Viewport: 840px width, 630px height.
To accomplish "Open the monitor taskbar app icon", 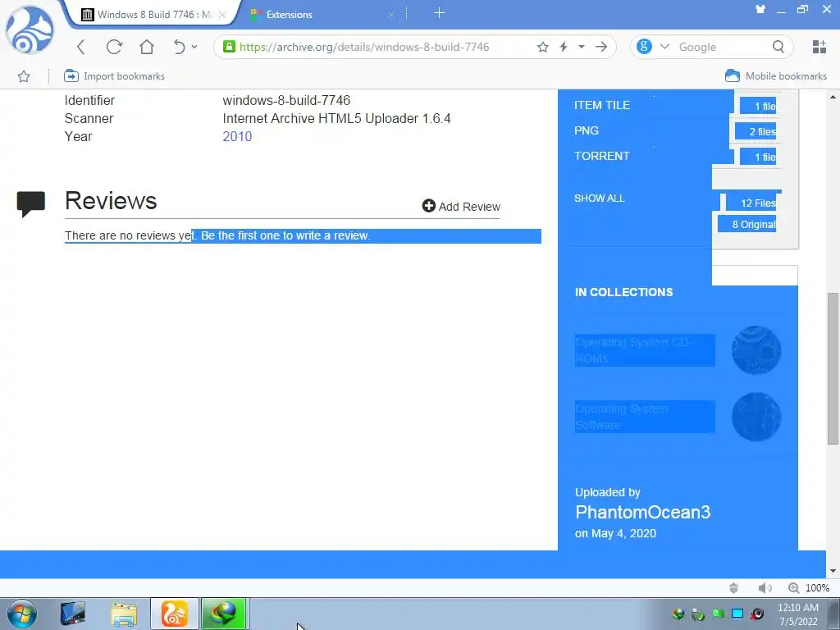I will coord(72,614).
